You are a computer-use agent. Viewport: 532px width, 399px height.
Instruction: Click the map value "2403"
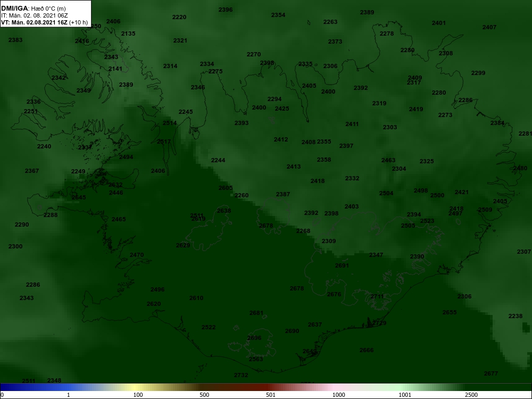click(352, 206)
